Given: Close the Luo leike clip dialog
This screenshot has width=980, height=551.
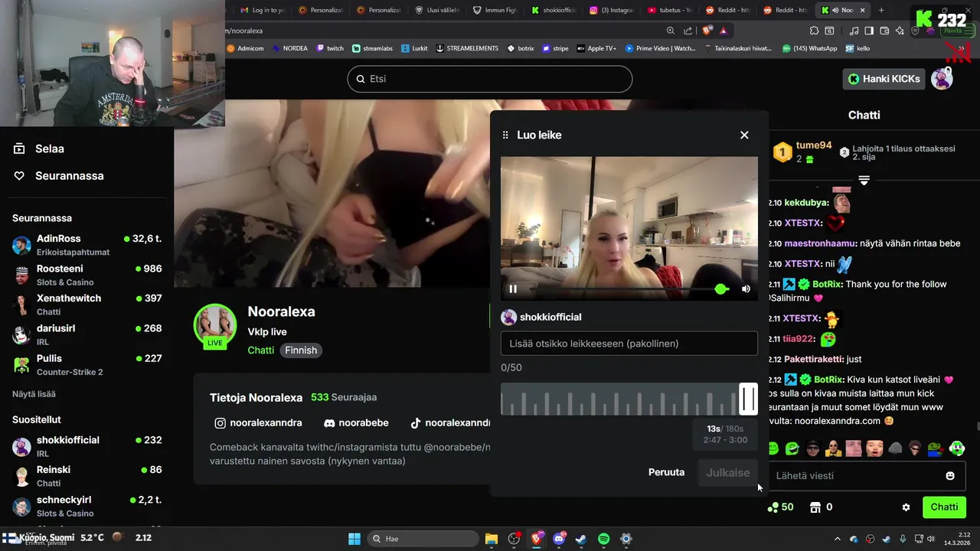Looking at the screenshot, I should click(744, 135).
